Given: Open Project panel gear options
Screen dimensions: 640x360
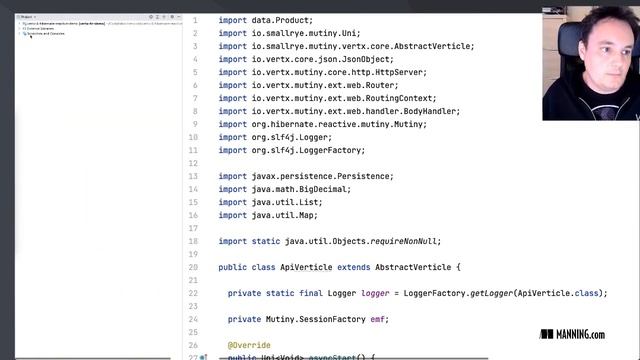Looking at the screenshot, I should point(172,17).
